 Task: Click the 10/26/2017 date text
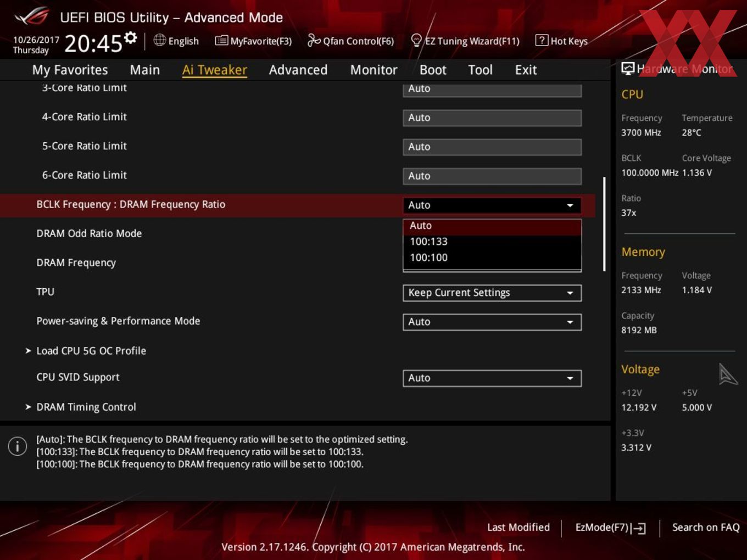click(36, 40)
